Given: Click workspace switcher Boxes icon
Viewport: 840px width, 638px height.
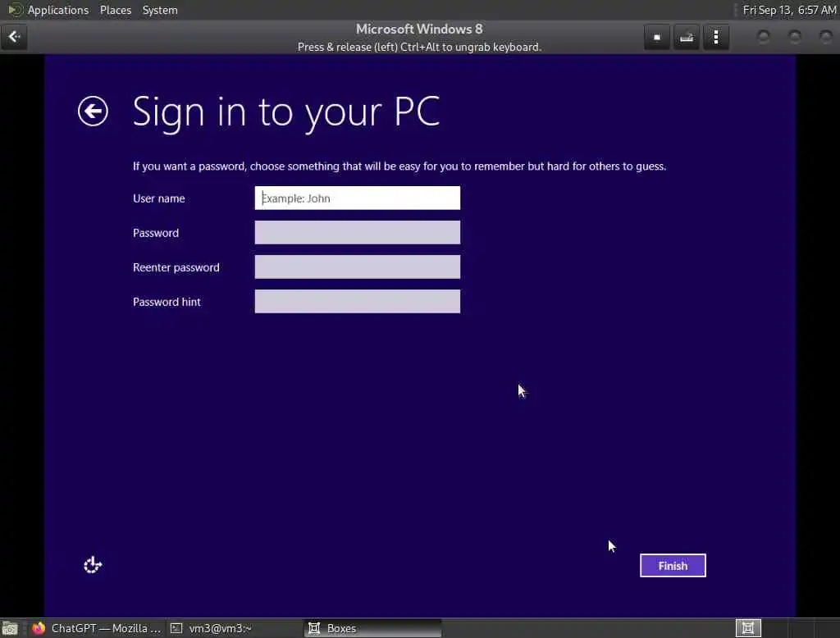Looking at the screenshot, I should point(748,628).
